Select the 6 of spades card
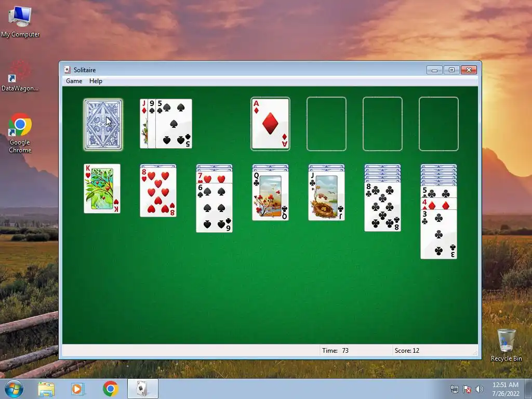 [214, 208]
